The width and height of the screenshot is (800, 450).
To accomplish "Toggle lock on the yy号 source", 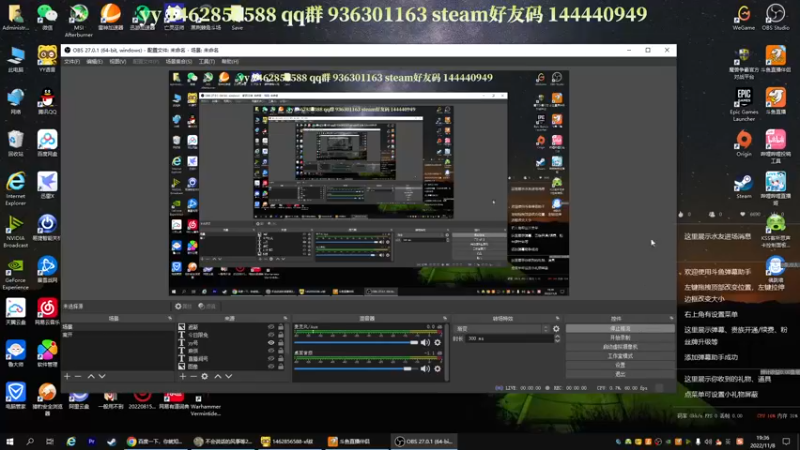I will point(281,343).
